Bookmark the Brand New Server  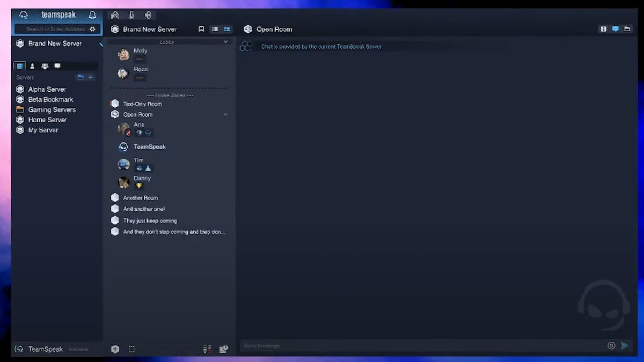201,29
